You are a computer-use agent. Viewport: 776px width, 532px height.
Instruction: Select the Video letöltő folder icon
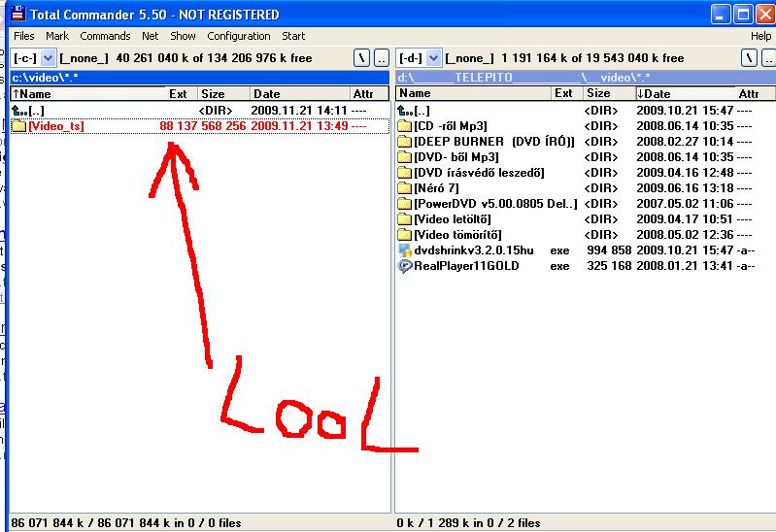click(x=405, y=219)
